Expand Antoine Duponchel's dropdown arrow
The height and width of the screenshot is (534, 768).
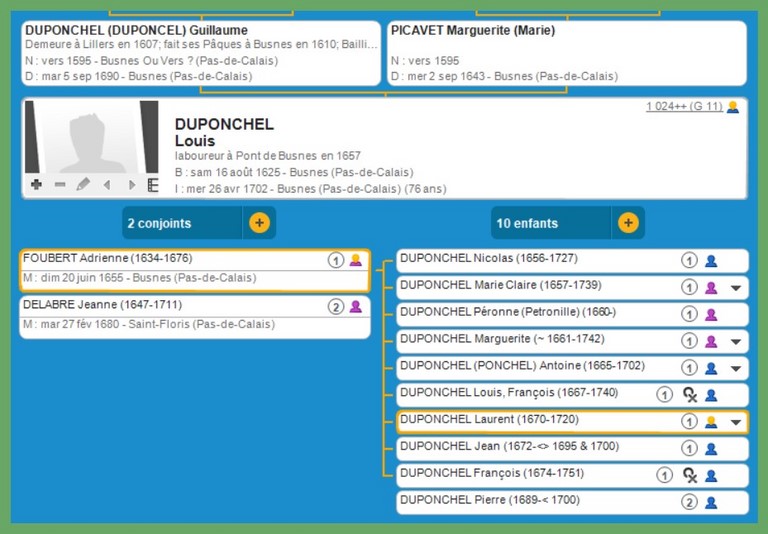point(736,368)
